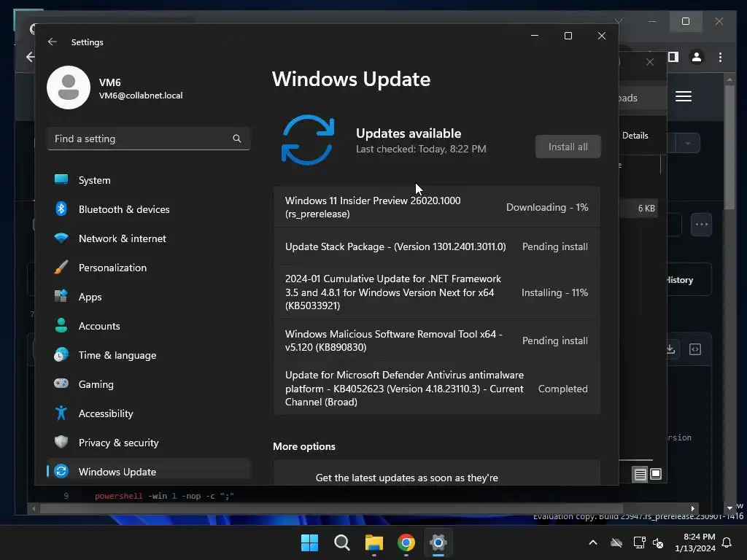
Task: Click the Privacy shield icon
Action: 61,442
